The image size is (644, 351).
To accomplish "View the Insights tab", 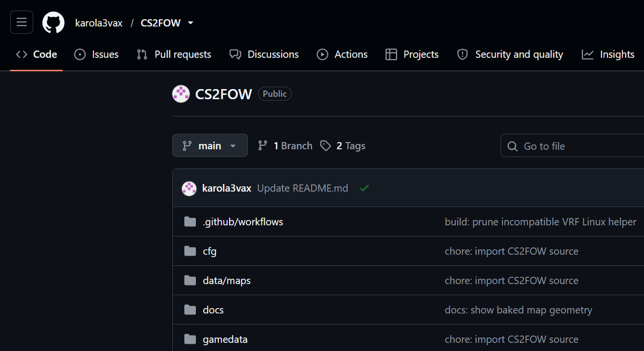I will pyautogui.click(x=608, y=54).
